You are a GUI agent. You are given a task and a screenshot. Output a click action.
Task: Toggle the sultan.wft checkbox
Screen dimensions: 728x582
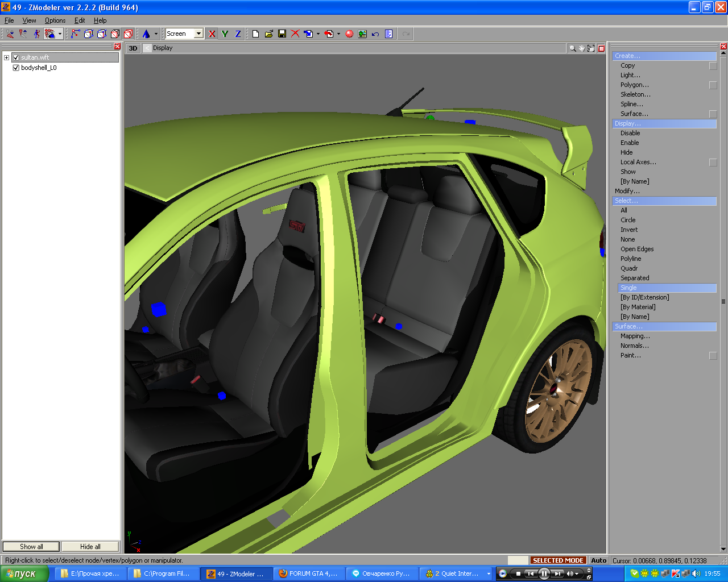pyautogui.click(x=16, y=57)
